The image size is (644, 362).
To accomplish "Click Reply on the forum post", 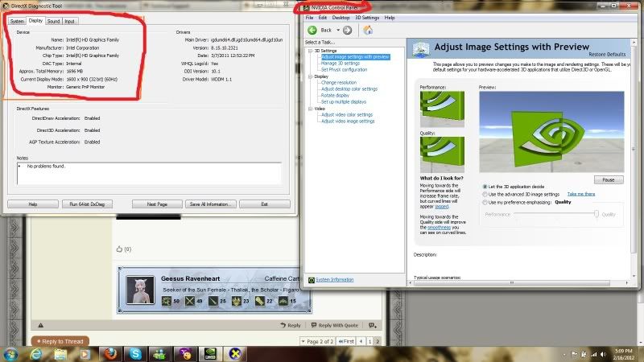I will tap(291, 325).
